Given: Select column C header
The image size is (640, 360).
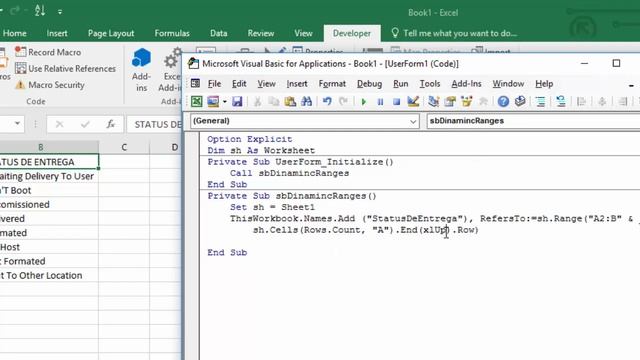Looking at the screenshot, I should [124, 147].
